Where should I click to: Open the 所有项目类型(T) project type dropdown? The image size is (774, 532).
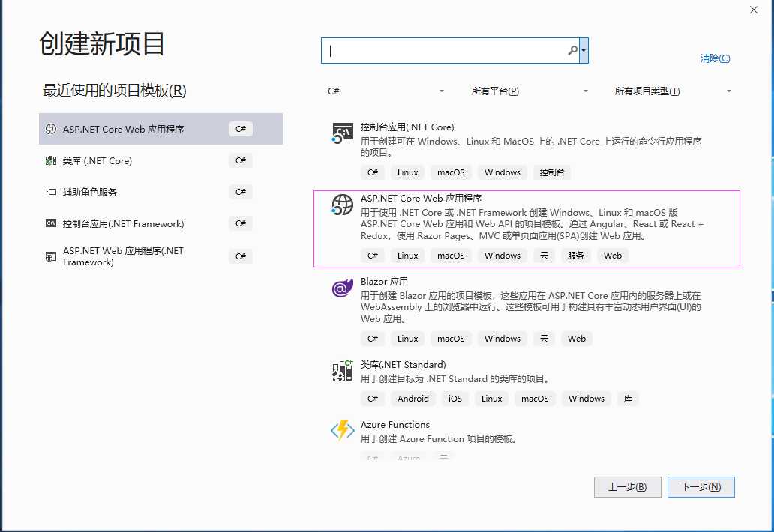[672, 91]
